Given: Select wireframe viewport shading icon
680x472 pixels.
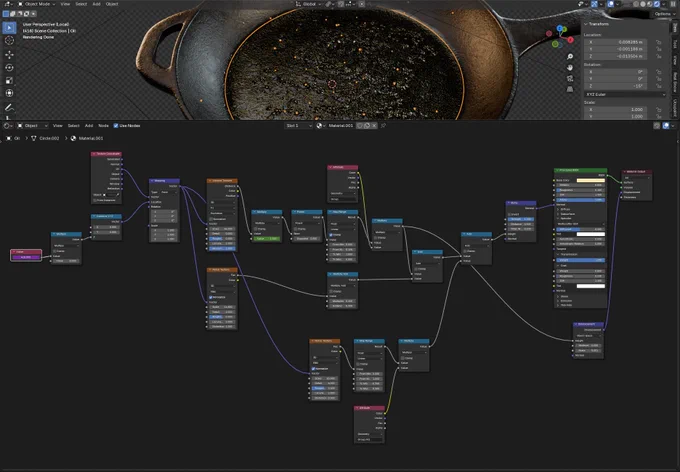Looking at the screenshot, I should 636,4.
